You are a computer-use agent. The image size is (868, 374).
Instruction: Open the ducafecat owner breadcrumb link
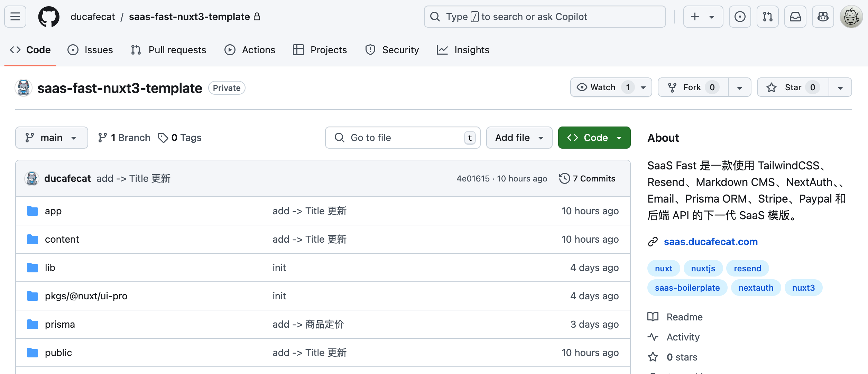pyautogui.click(x=93, y=17)
